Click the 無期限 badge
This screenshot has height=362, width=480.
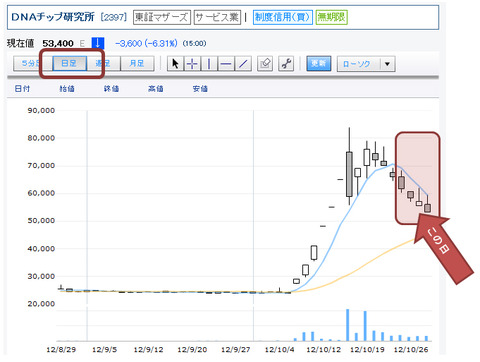point(331,17)
